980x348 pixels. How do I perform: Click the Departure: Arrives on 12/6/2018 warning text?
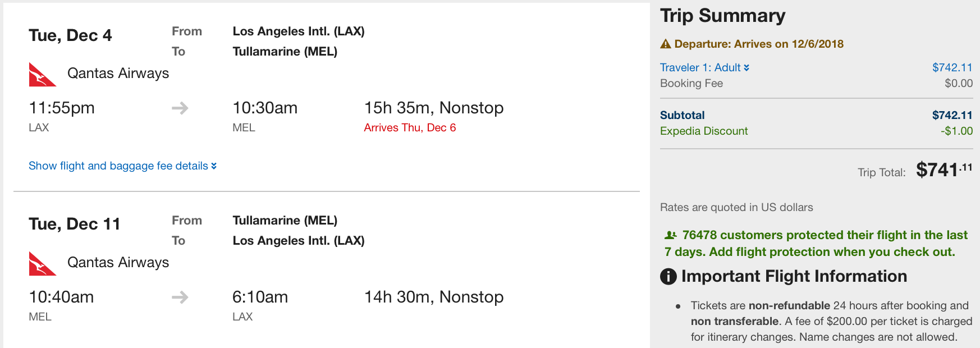(x=758, y=44)
